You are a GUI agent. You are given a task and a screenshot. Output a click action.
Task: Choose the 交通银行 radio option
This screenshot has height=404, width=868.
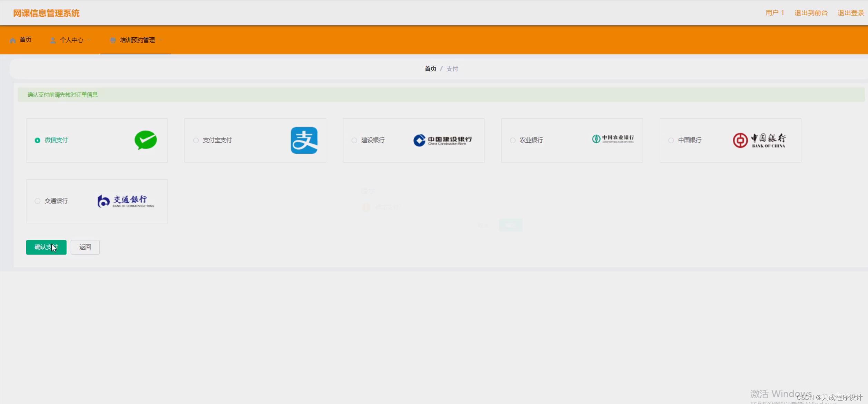click(38, 201)
